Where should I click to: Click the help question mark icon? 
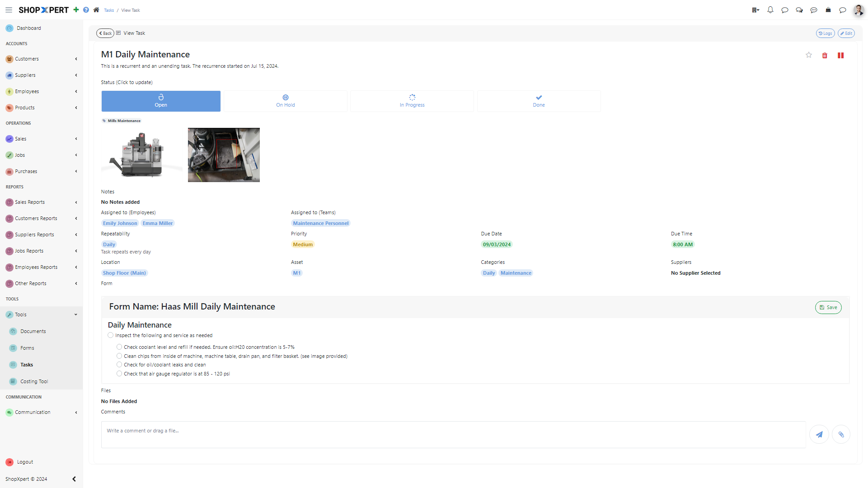[x=86, y=10]
